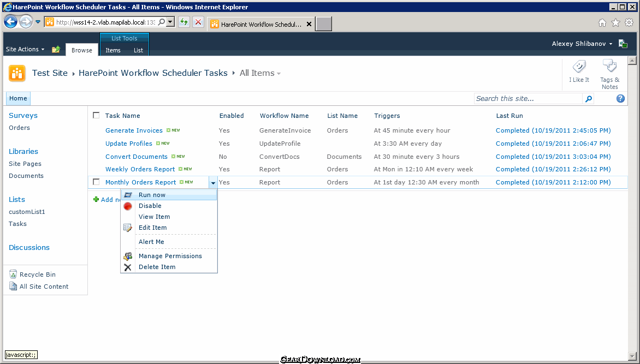Click Test Site breadcrumb link

point(50,73)
